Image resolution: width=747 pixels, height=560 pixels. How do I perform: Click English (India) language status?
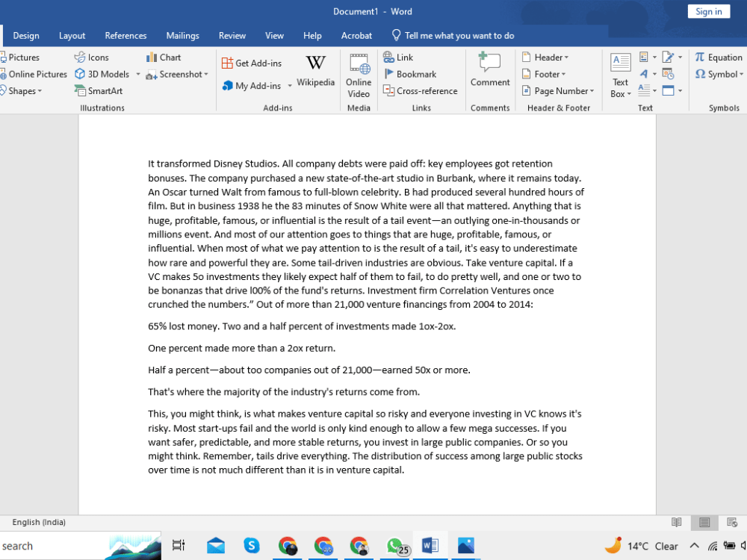39,522
